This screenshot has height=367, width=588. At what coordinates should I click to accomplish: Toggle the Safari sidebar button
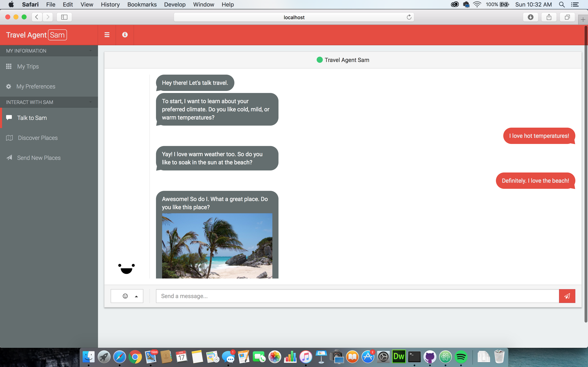[x=64, y=17]
